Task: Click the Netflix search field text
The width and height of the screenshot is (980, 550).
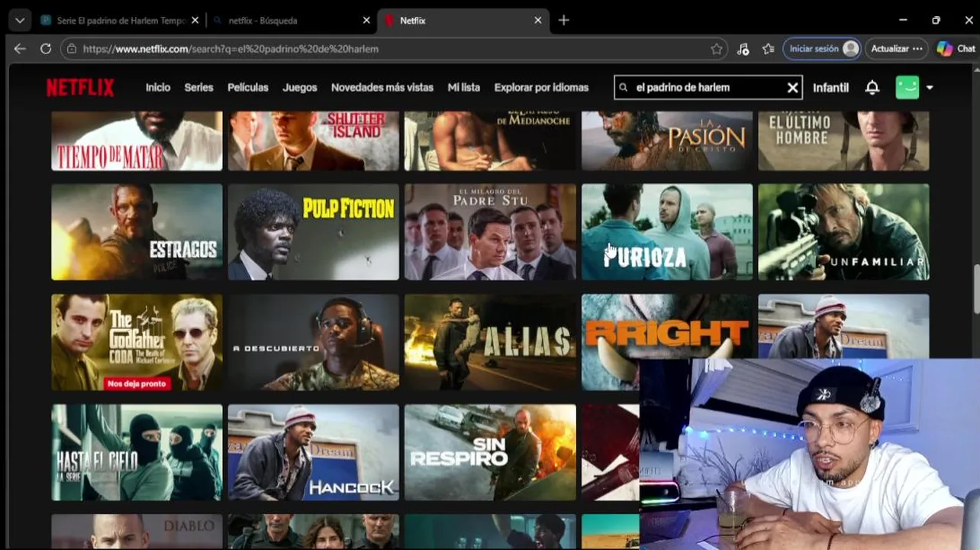Action: [683, 88]
